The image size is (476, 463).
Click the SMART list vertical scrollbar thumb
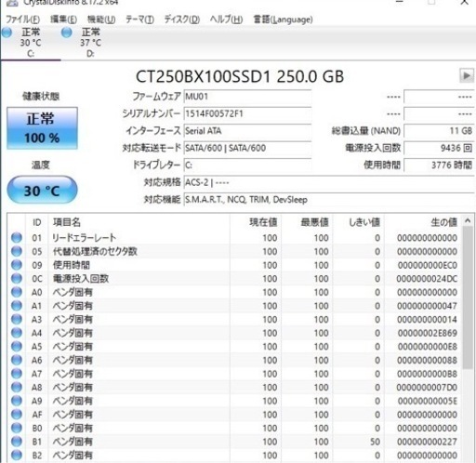click(468, 298)
